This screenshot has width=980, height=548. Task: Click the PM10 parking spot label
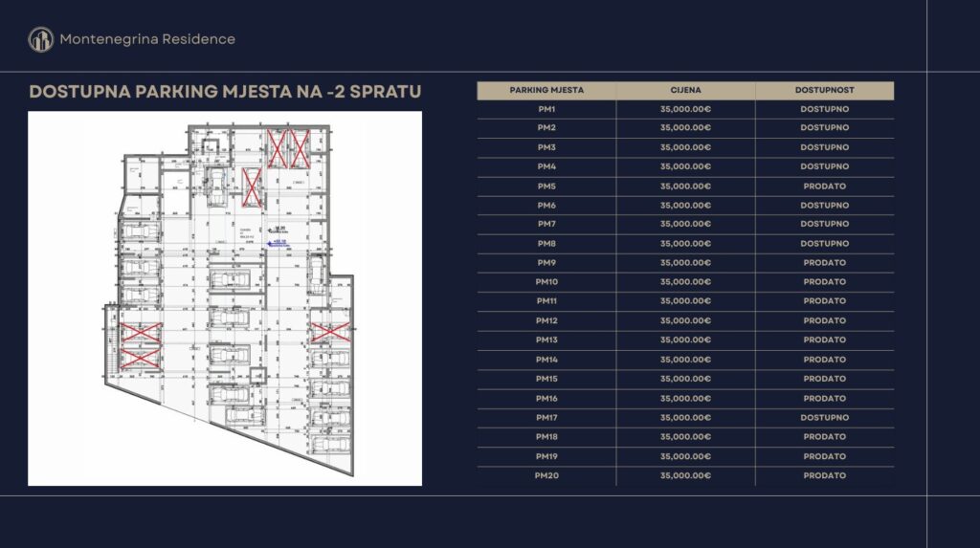pyautogui.click(x=546, y=282)
